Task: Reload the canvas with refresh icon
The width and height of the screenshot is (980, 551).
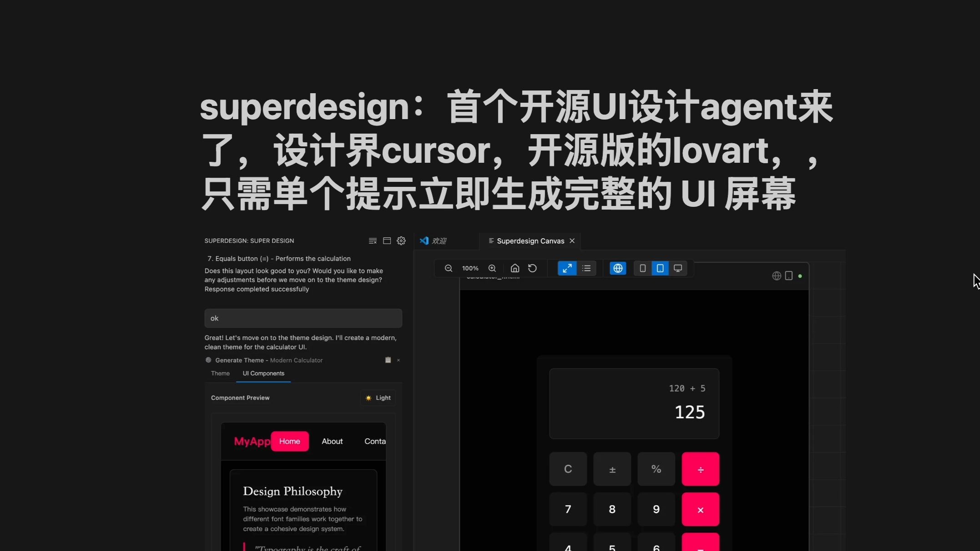Action: point(532,268)
